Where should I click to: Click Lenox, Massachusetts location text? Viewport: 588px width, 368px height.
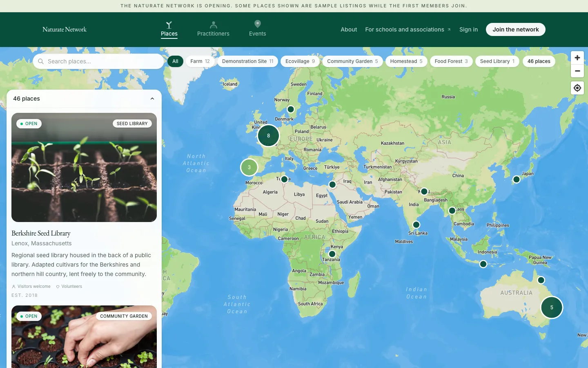click(x=42, y=243)
